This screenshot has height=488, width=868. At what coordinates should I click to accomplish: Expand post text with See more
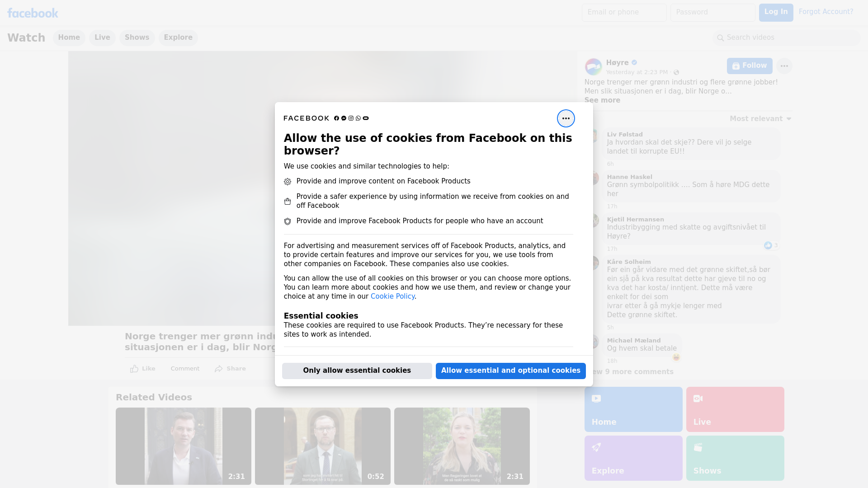click(602, 100)
